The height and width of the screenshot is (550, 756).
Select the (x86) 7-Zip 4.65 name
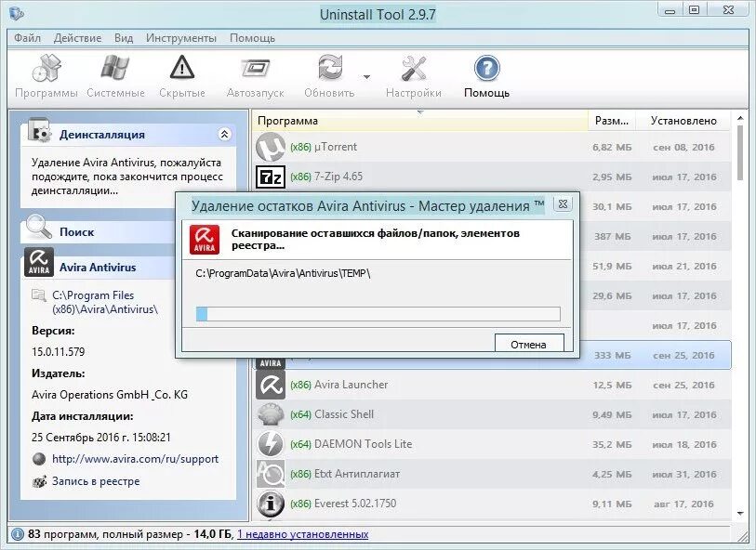[326, 177]
